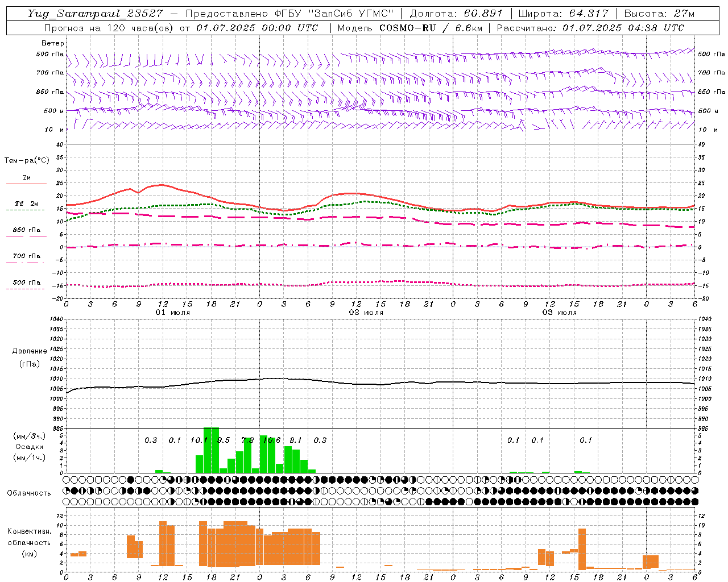Click the station name Yug_Saranpaul_23527
Viewport: 728px width, 582px height.
pyautogui.click(x=95, y=14)
